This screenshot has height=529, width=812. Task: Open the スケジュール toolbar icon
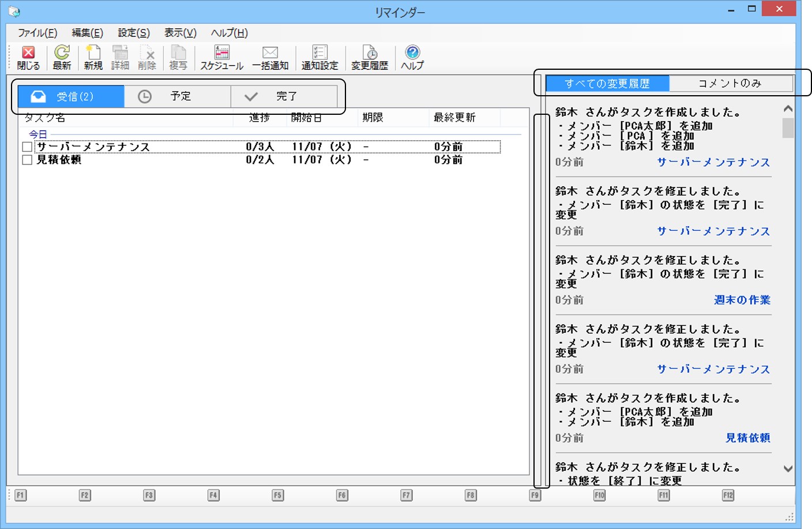(x=221, y=53)
